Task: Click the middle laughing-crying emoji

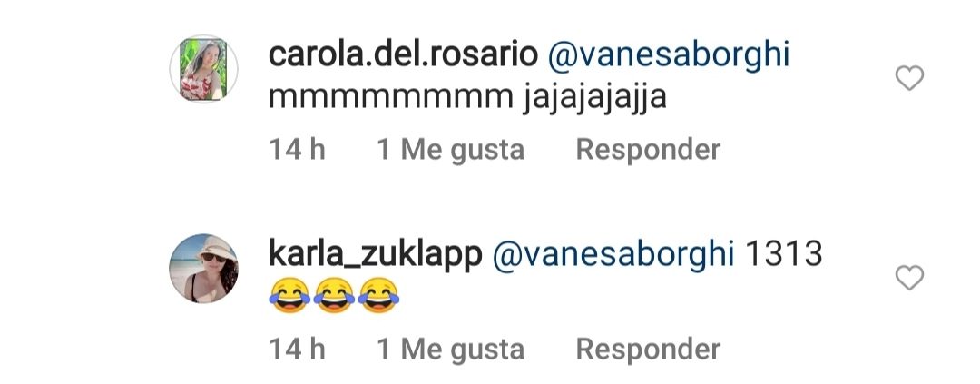Action: tap(334, 296)
